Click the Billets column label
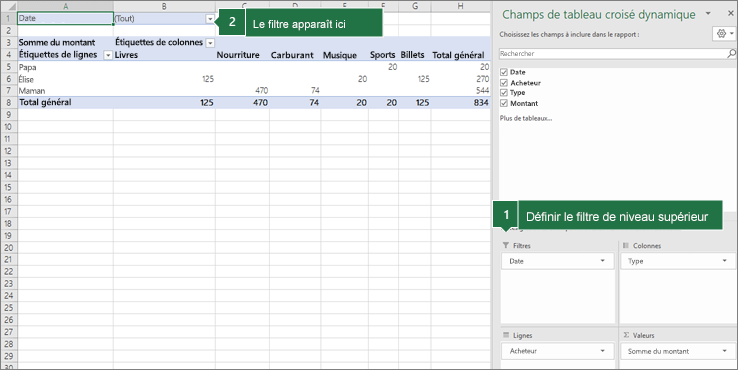The height and width of the screenshot is (370, 738). pyautogui.click(x=412, y=55)
